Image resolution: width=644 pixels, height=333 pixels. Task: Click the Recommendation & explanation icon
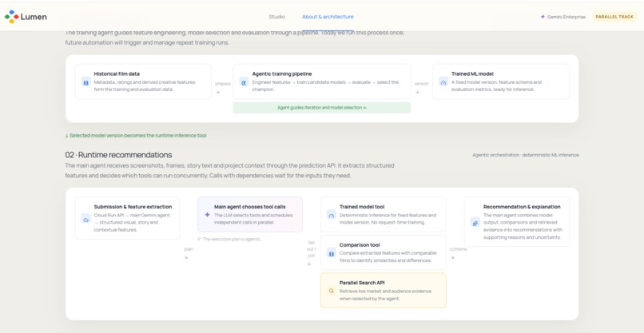click(475, 223)
